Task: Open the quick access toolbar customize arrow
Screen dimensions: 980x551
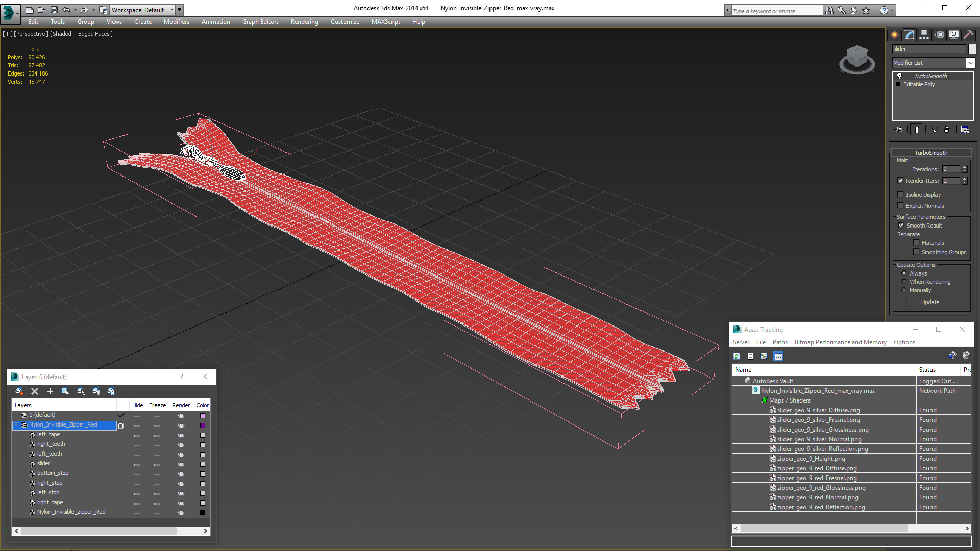Action: (x=179, y=10)
